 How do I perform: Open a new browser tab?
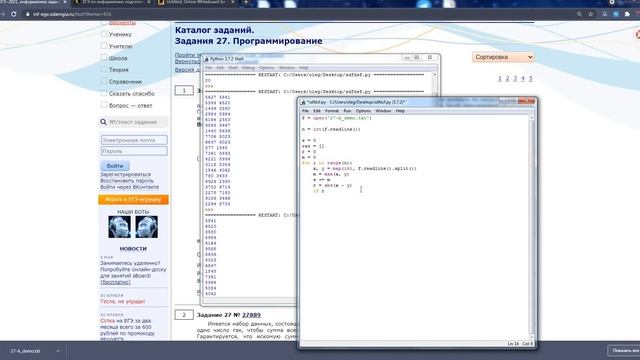(246, 2)
